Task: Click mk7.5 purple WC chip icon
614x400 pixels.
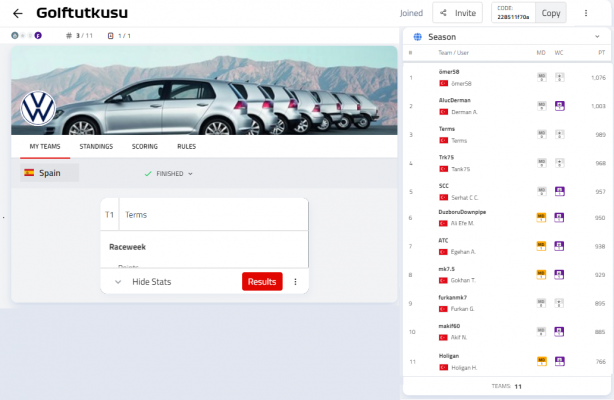Action: pos(559,275)
